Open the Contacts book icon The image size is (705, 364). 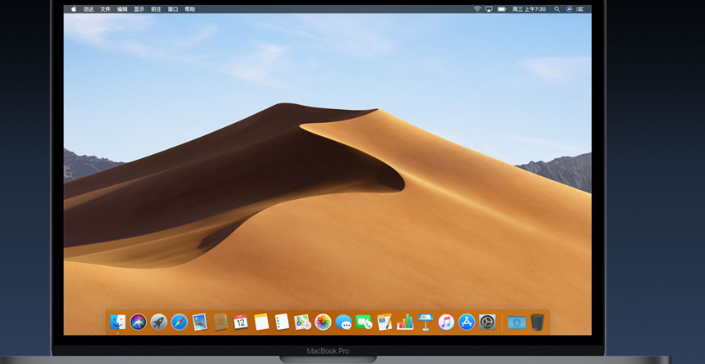click(220, 322)
